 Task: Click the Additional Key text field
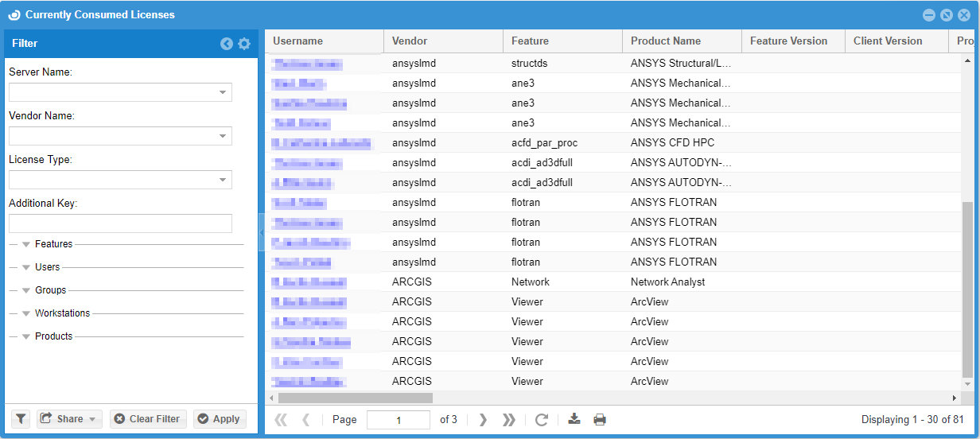click(x=120, y=223)
